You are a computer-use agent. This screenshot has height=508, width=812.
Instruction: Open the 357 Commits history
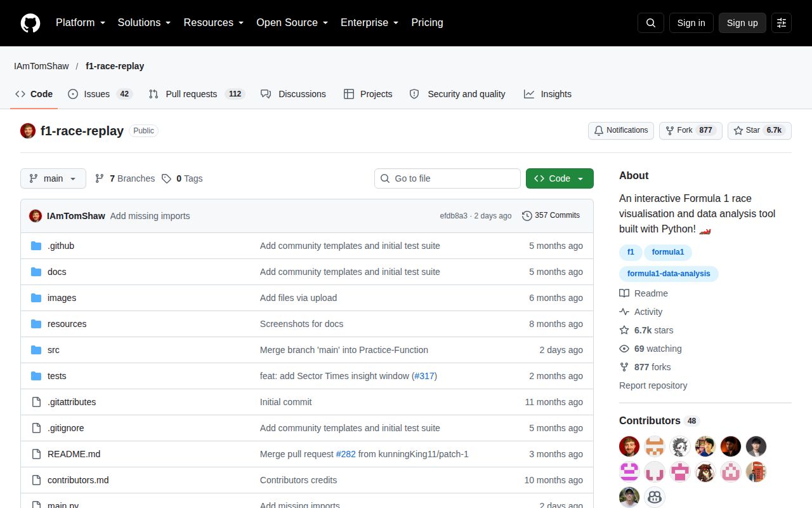point(551,215)
